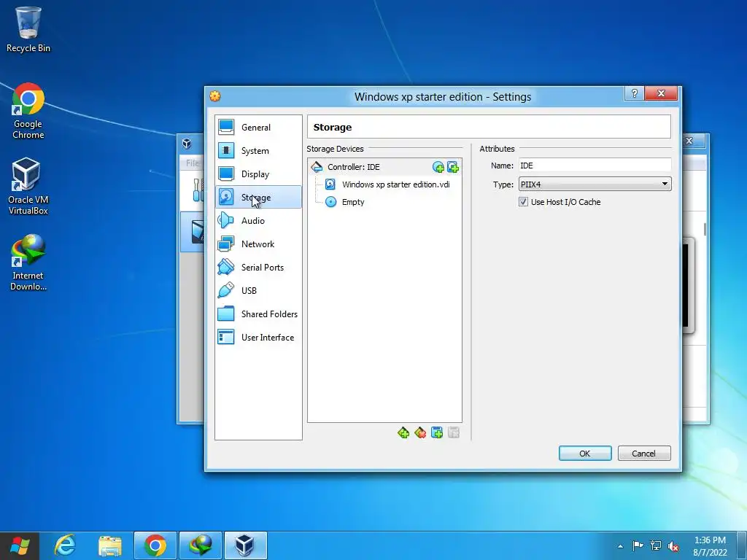Click the Remove selected controller icon
The image size is (747, 560).
point(420,432)
